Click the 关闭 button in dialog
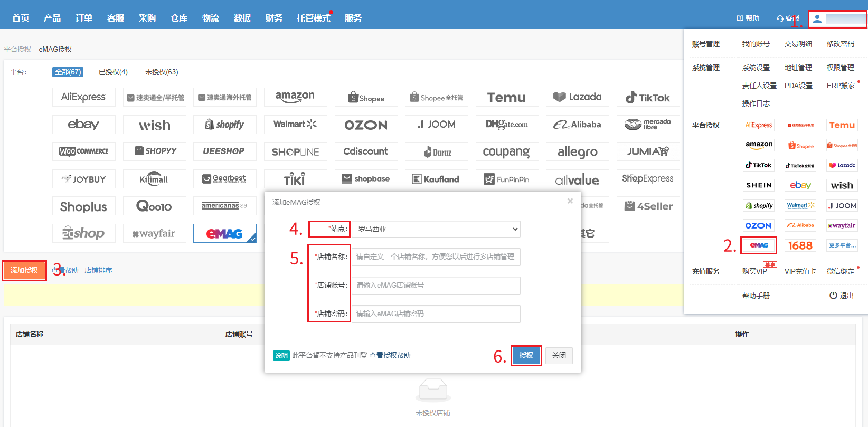 pos(559,355)
